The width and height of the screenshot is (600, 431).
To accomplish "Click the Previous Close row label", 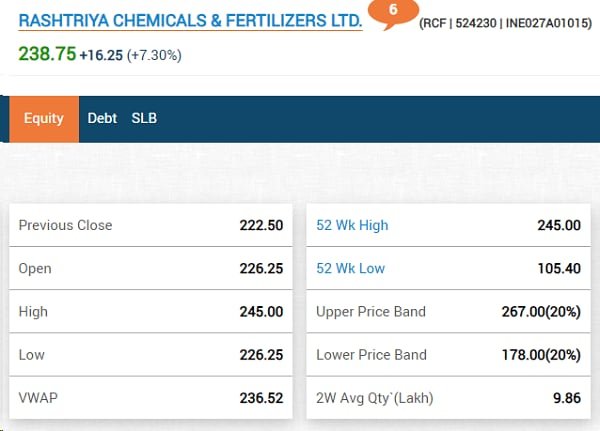I will [x=65, y=225].
